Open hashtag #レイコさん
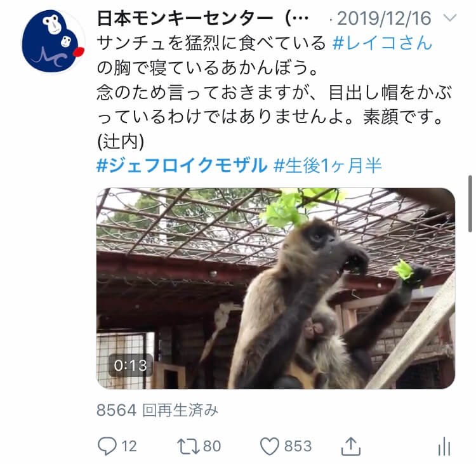This screenshot has height=464, width=476. tap(382, 43)
